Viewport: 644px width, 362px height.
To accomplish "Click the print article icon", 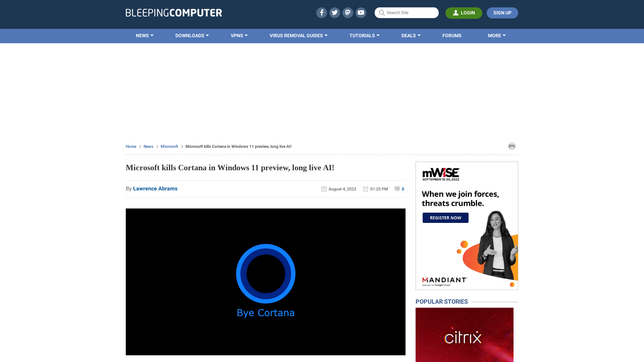I will click(512, 146).
